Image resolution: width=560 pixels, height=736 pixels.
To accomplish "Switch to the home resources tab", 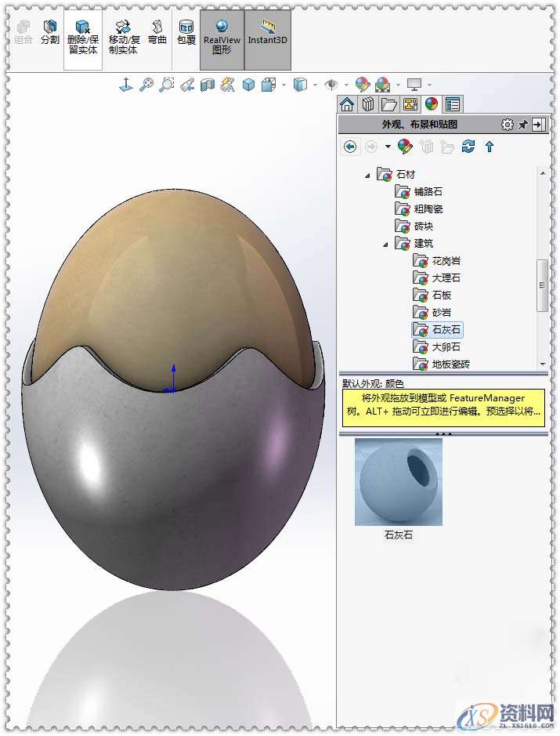I will pyautogui.click(x=347, y=104).
